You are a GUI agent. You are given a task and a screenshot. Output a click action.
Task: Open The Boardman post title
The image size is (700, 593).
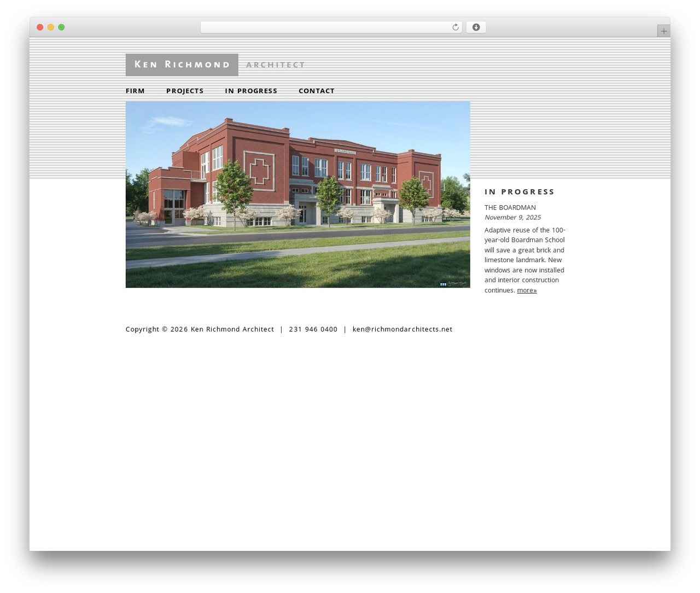tap(510, 207)
